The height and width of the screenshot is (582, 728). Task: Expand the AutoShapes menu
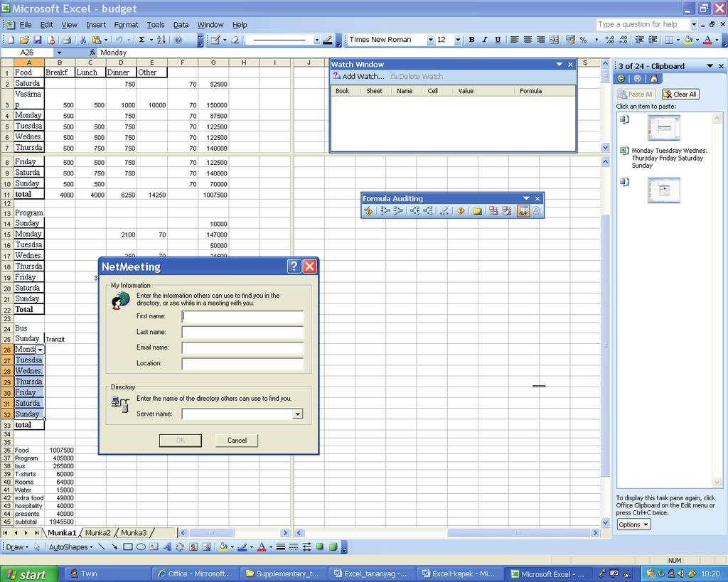point(70,547)
